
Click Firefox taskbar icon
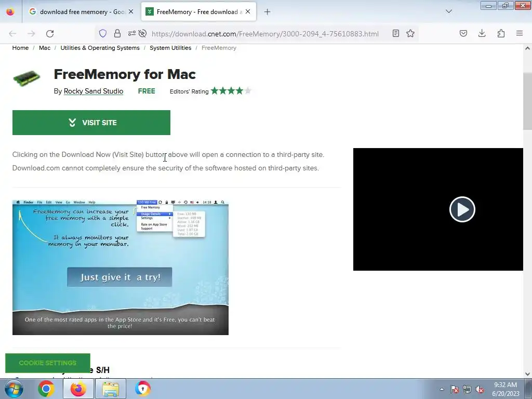[x=78, y=389]
